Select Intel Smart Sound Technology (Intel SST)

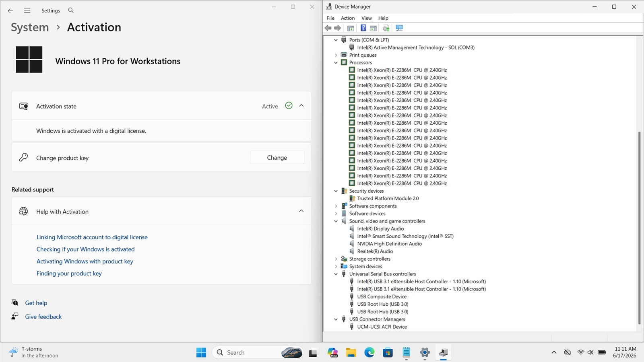pyautogui.click(x=405, y=237)
